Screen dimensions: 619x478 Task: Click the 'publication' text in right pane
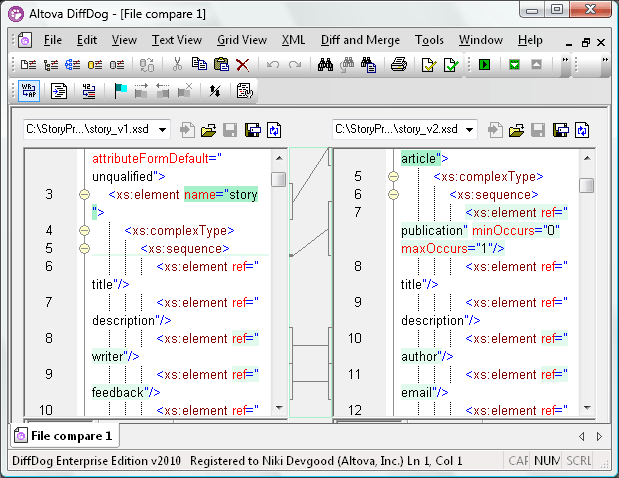click(431, 231)
